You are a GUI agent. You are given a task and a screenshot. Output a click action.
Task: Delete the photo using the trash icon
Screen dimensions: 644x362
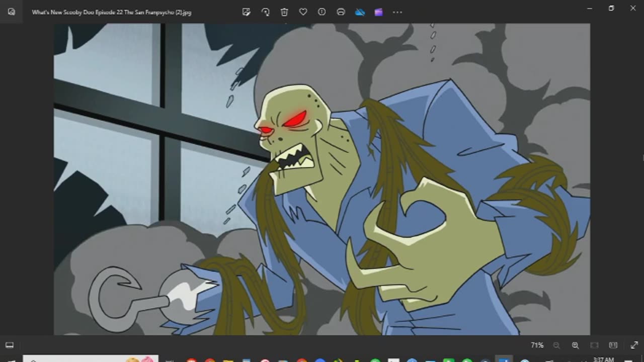284,12
